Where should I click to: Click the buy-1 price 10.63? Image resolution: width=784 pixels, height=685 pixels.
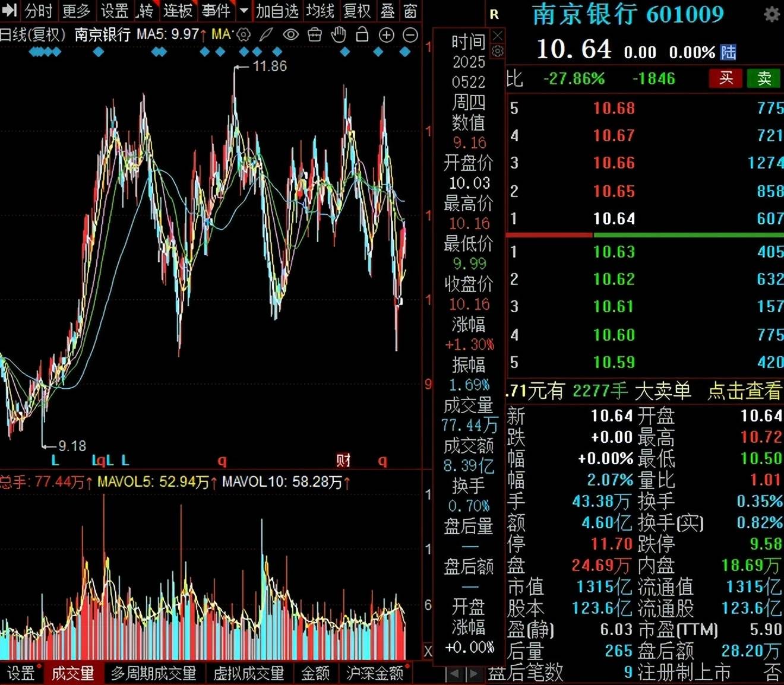pyautogui.click(x=614, y=252)
